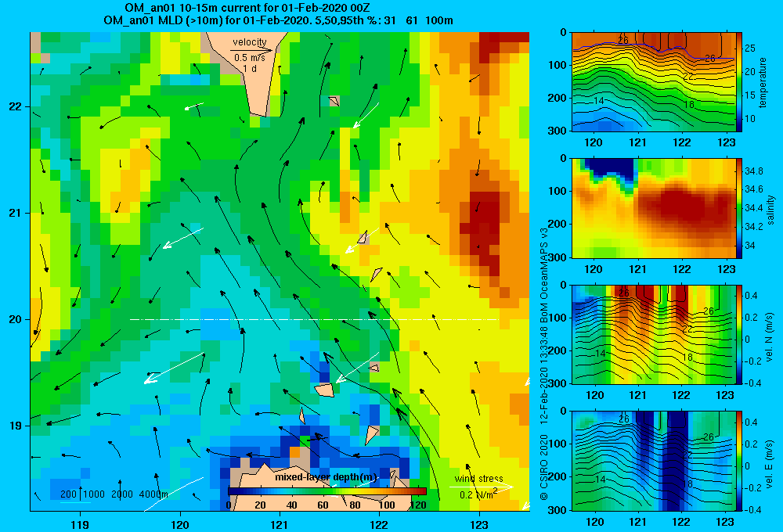
Task: Click the "2000" bathymetry contour legend text
Action: tap(122, 494)
